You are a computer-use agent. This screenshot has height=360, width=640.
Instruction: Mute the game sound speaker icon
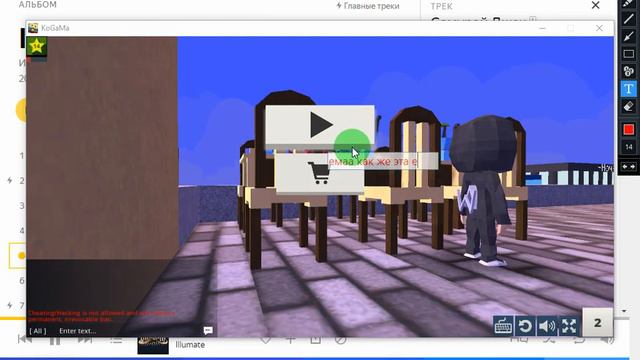point(547,326)
